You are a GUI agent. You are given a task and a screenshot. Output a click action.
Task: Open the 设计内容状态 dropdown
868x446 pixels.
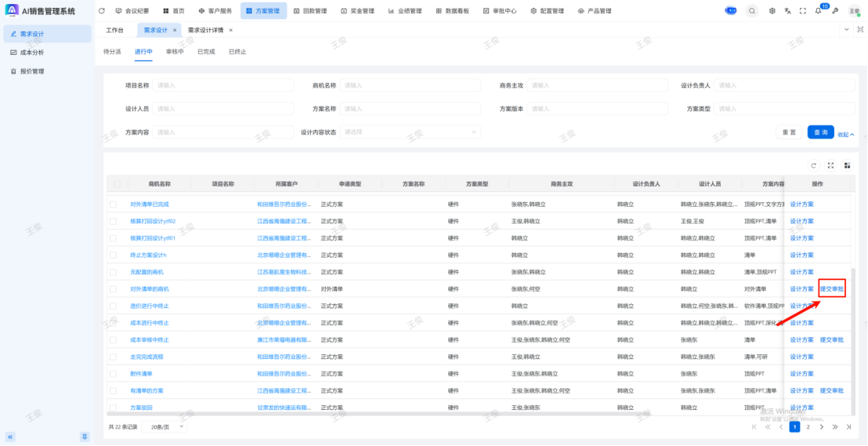tap(410, 132)
